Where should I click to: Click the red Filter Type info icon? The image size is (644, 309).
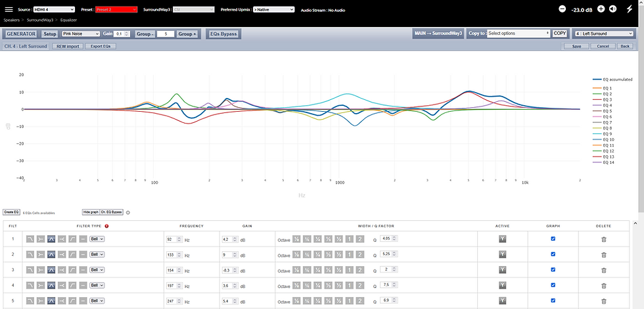[106, 226]
